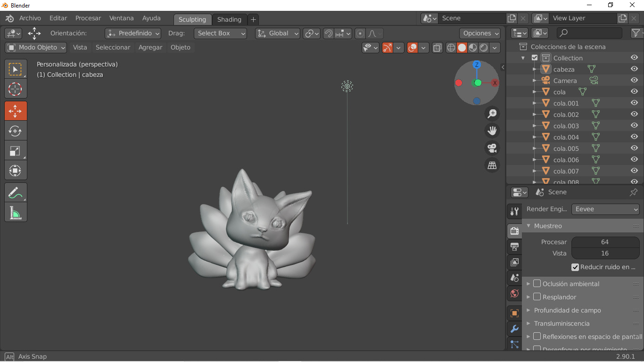This screenshot has height=362, width=644.
Task: Enable Oclusión ambiental checkbox
Action: point(537,284)
